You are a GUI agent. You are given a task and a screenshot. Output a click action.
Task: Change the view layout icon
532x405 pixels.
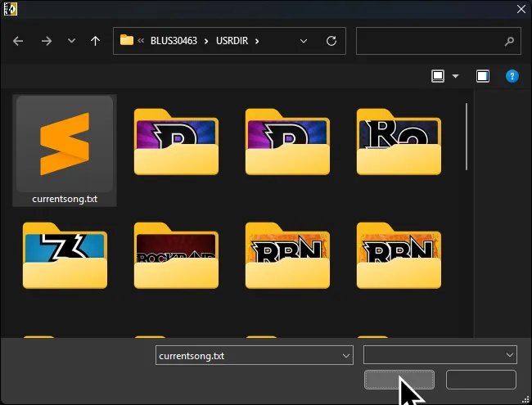tap(438, 76)
